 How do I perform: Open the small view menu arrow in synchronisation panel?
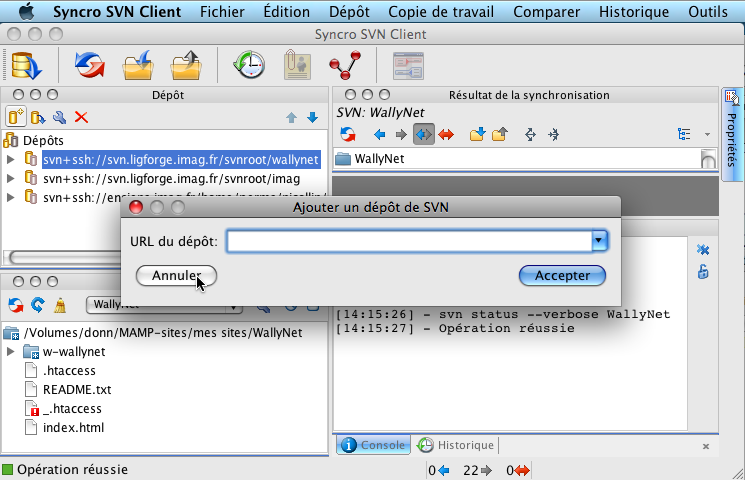(x=707, y=134)
